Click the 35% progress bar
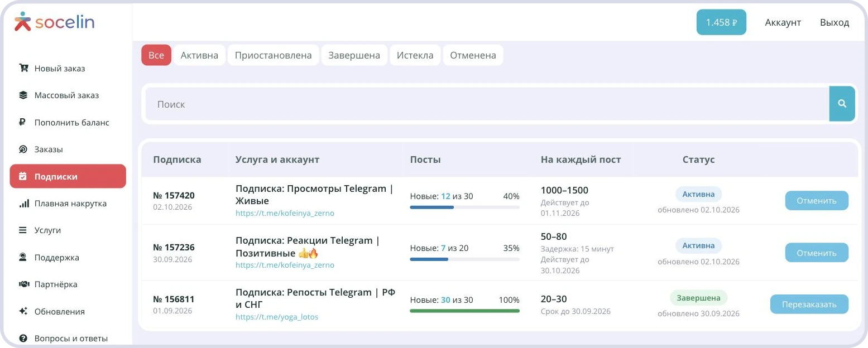The width and height of the screenshot is (868, 348). pos(464,259)
